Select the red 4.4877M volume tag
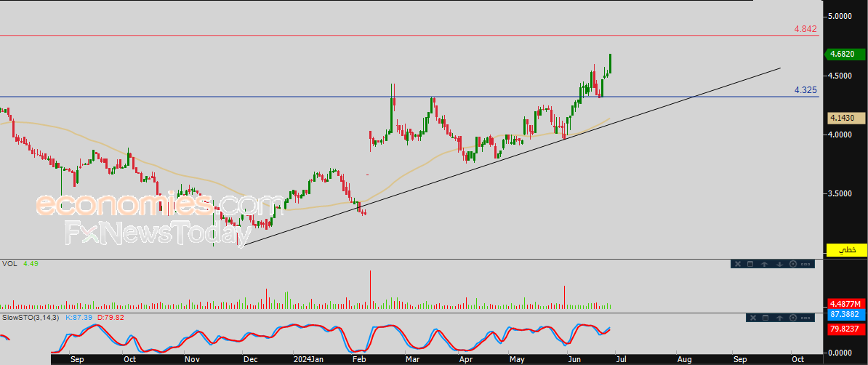The image size is (868, 365). click(846, 303)
